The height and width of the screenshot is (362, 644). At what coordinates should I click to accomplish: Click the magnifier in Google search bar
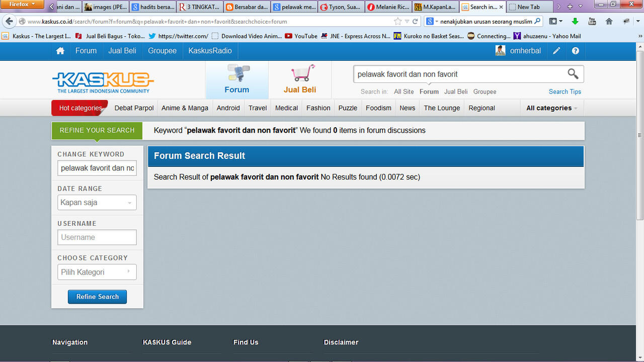coord(537,21)
